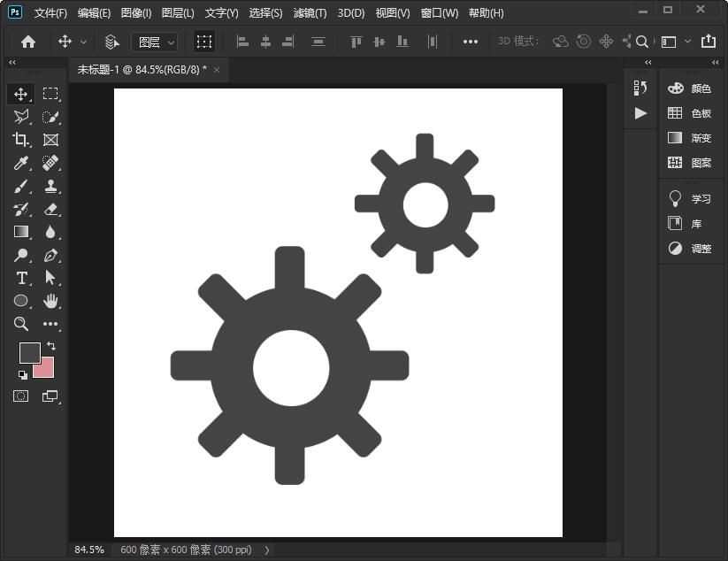Click the 84.5% zoom level field
Image resolution: width=728 pixels, height=561 pixels.
click(89, 549)
